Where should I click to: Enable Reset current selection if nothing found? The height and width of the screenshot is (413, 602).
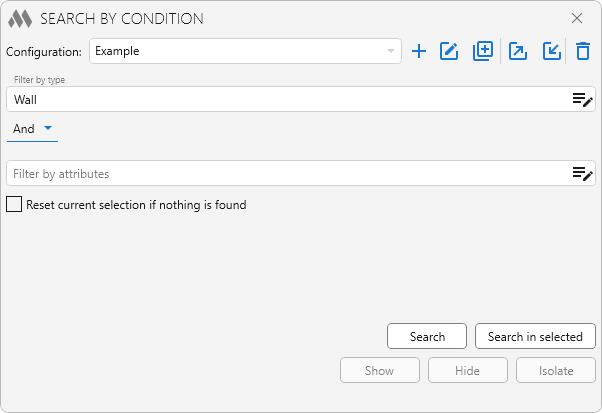(14, 205)
